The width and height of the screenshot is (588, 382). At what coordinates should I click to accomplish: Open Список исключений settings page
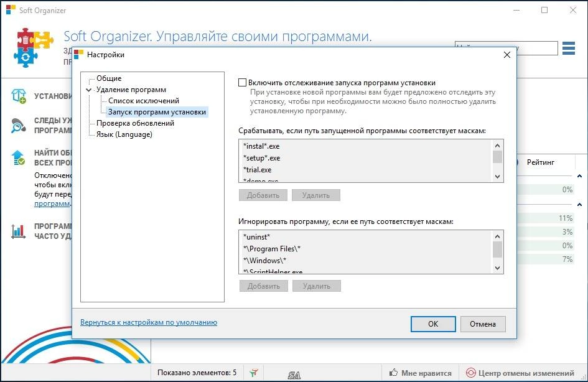(x=144, y=101)
